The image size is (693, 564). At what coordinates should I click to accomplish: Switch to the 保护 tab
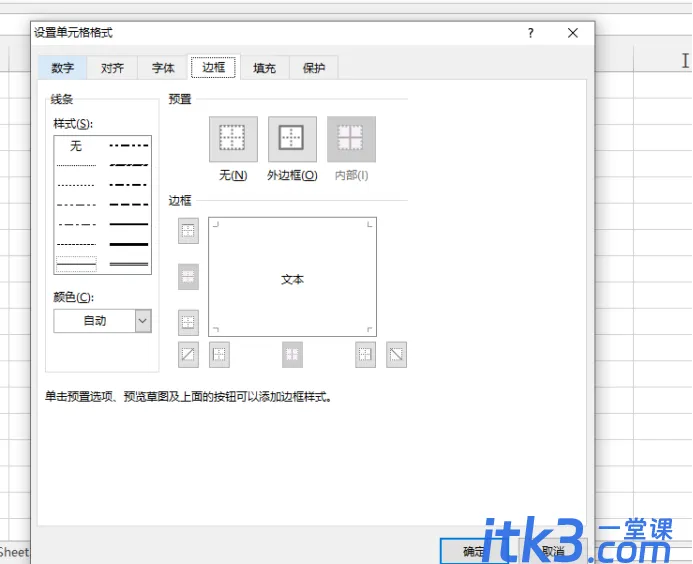(314, 68)
